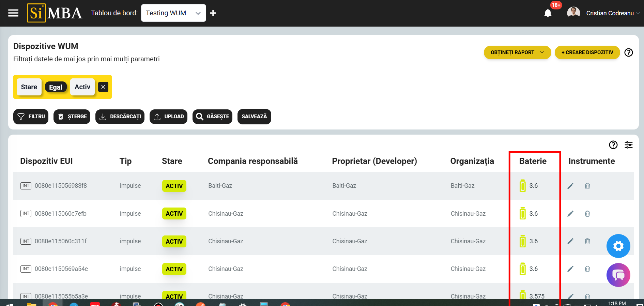Click the Găsește search button

point(212,117)
